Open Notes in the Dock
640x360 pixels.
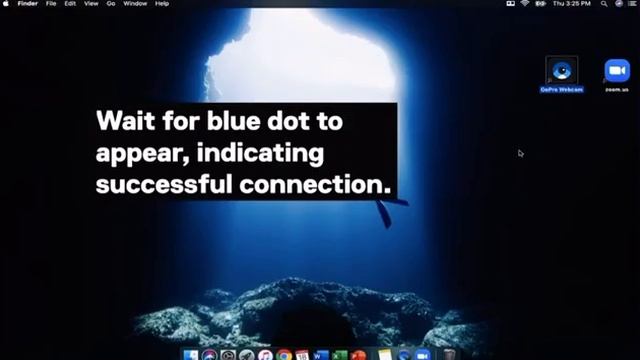[x=384, y=355]
